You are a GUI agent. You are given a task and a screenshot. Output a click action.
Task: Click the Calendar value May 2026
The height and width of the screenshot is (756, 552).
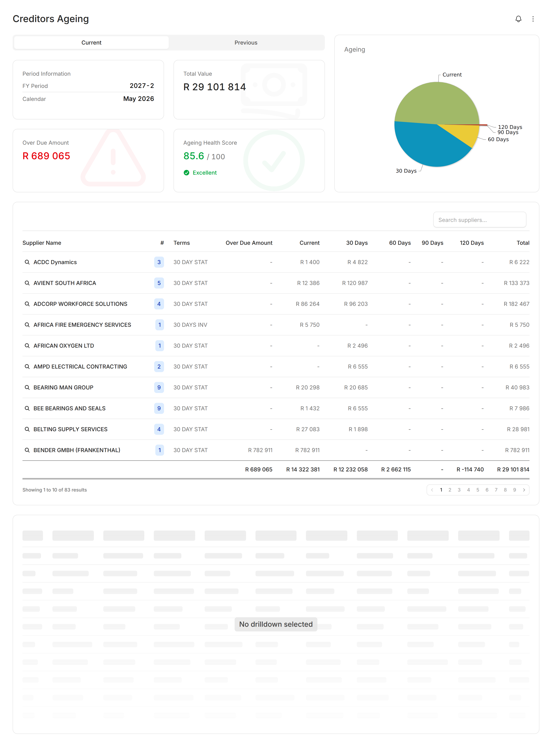click(138, 99)
